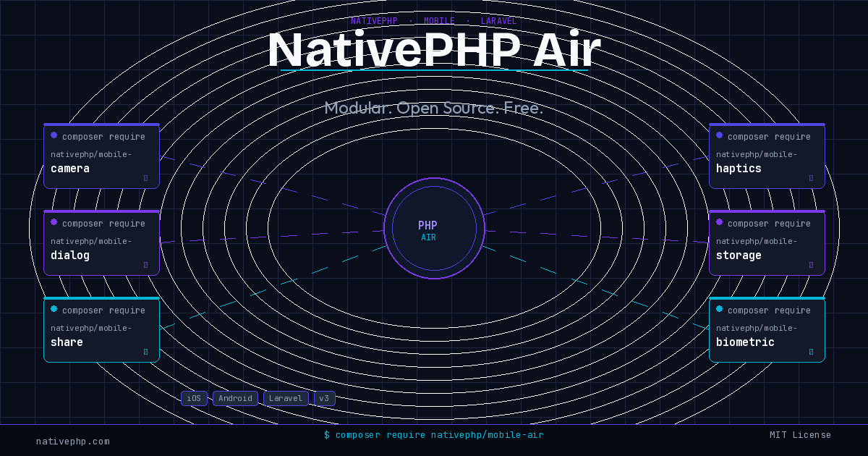Screen dimensions: 868x456
Task: Click composer require text on share card
Action: (x=103, y=311)
